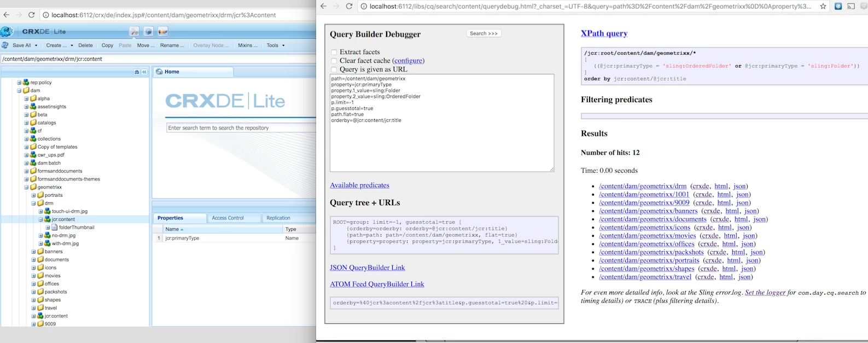Go back in the query debugger browser window

323,6
